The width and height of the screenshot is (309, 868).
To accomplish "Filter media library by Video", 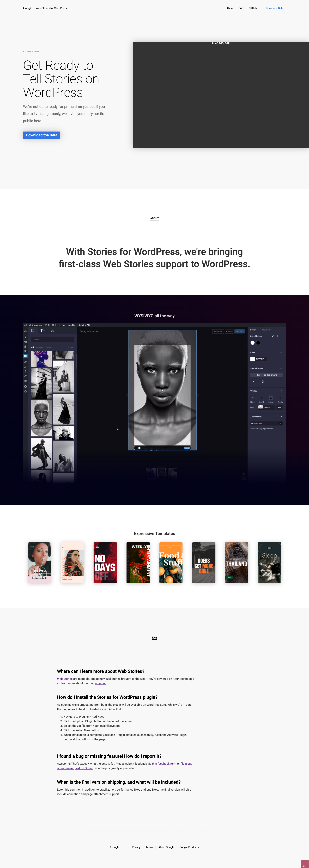I will click(x=48, y=347).
